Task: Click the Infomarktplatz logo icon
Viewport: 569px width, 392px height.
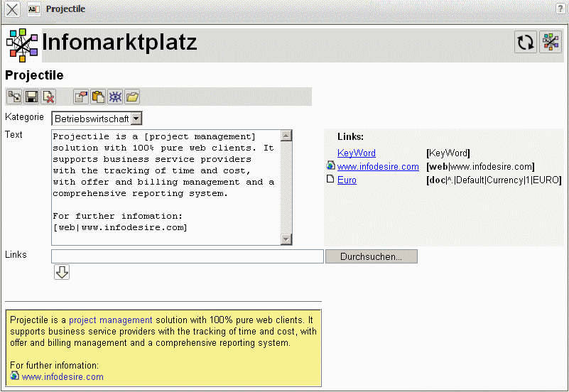Action: tap(22, 45)
